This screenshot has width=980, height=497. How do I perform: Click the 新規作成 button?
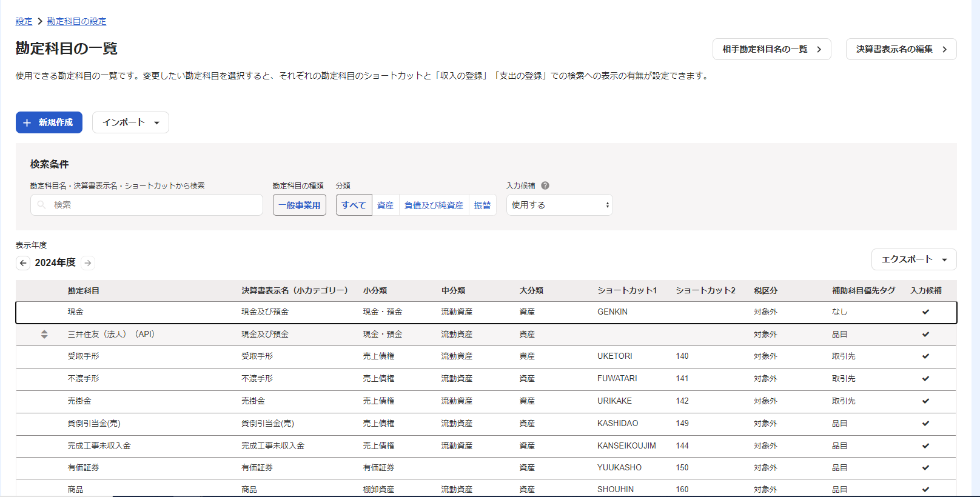pos(49,122)
